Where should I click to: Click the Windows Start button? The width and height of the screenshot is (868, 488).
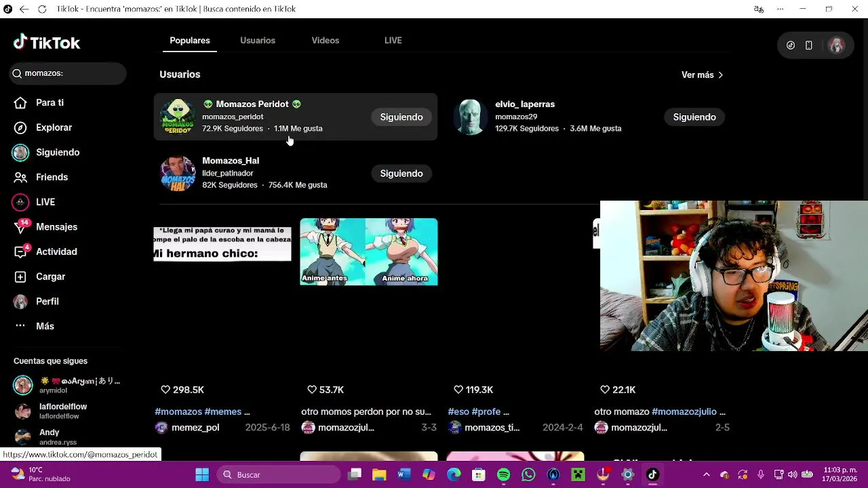pyautogui.click(x=202, y=474)
